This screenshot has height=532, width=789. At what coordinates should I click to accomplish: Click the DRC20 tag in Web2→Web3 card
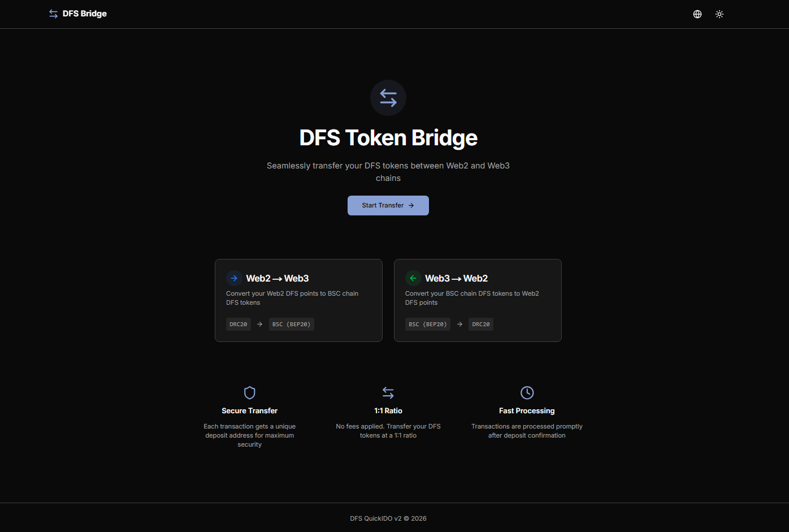coord(239,324)
